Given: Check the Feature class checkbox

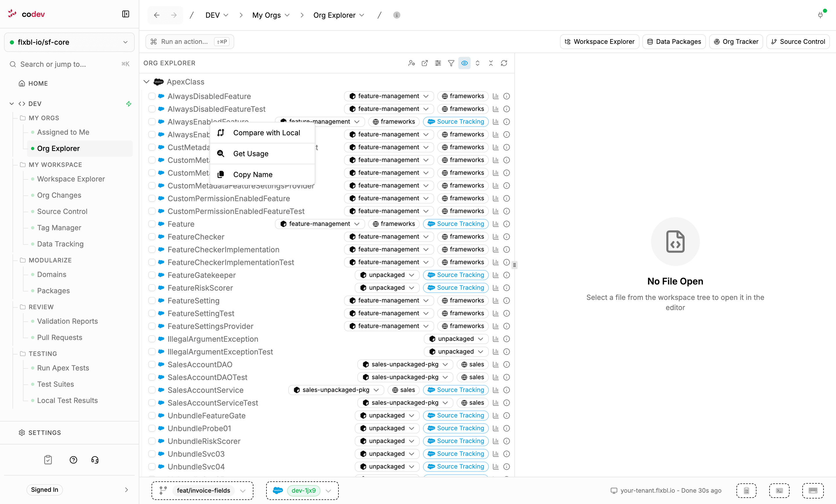Looking at the screenshot, I should (x=152, y=224).
